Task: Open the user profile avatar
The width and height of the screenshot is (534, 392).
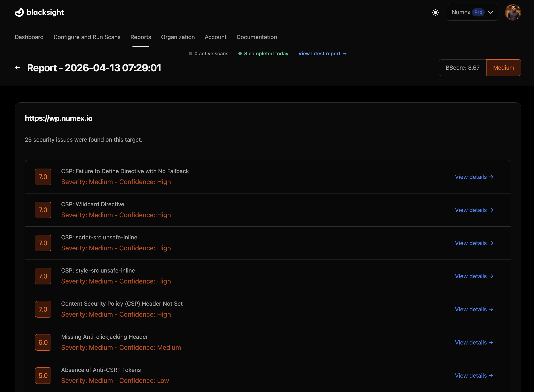Action: (513, 12)
